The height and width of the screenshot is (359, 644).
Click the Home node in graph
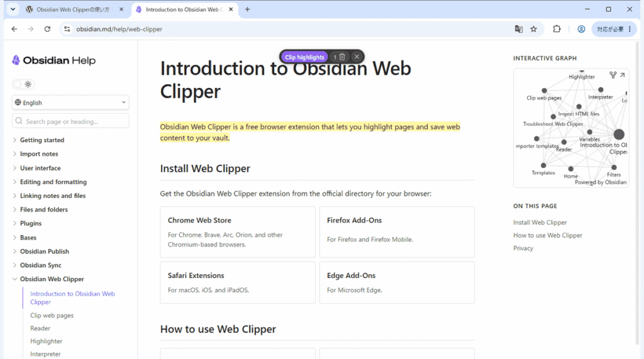coord(570,169)
